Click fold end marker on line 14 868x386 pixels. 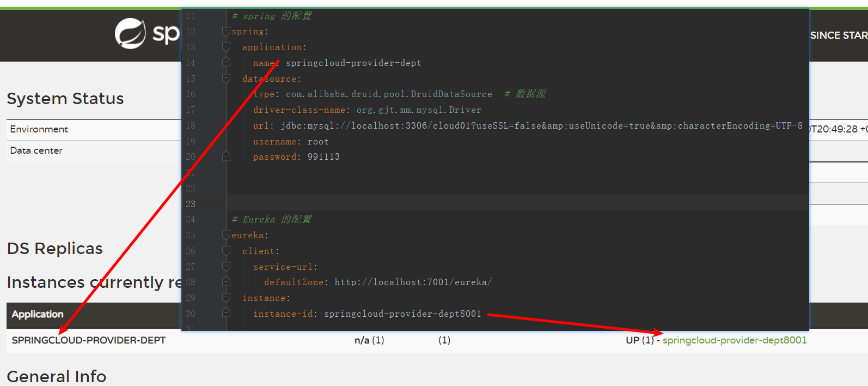point(226,63)
